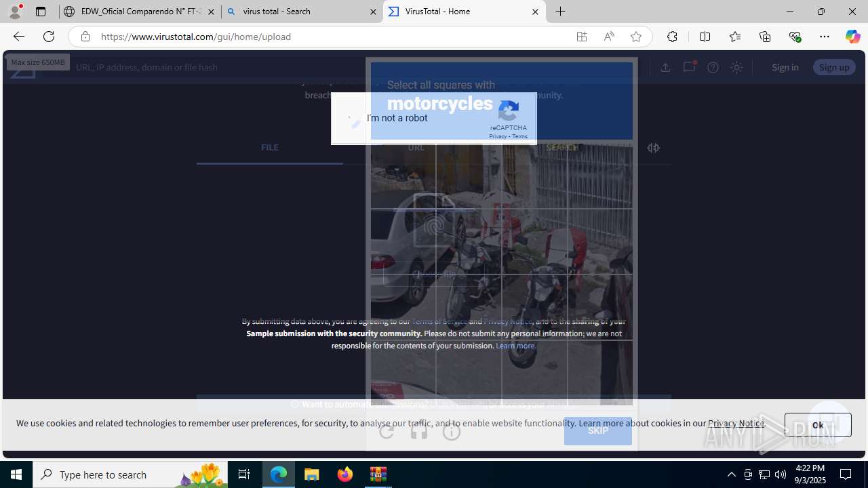Open Edge Settings and more menu
This screenshot has width=868, height=488.
[x=825, y=37]
